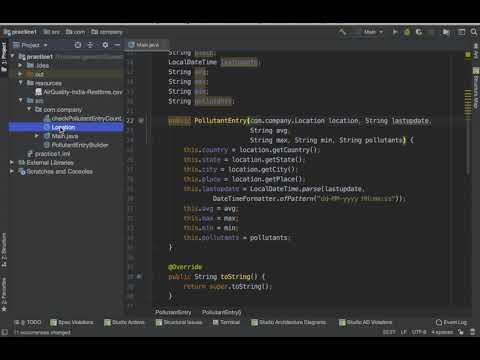Click the 4 spaces indent setting
Screen dimensions: 480x360
click(442, 332)
